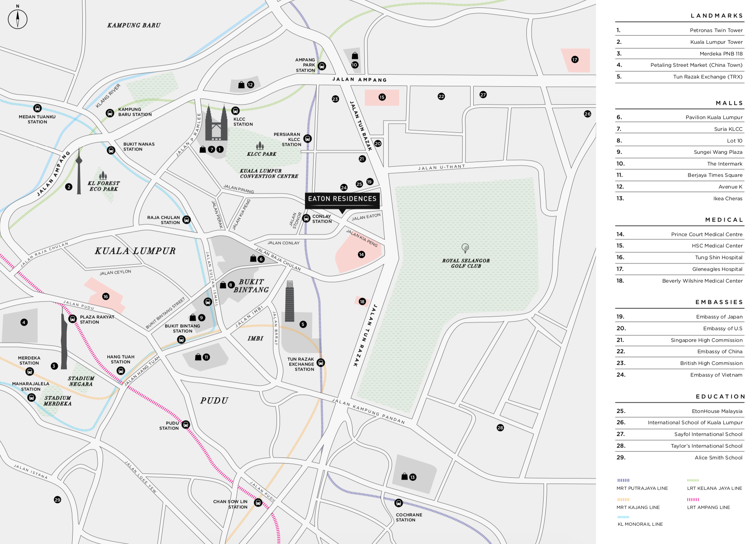Screen dimensions: 756x544
Task: Click the LRT Ampang Line legend swatch
Action: coord(693,500)
